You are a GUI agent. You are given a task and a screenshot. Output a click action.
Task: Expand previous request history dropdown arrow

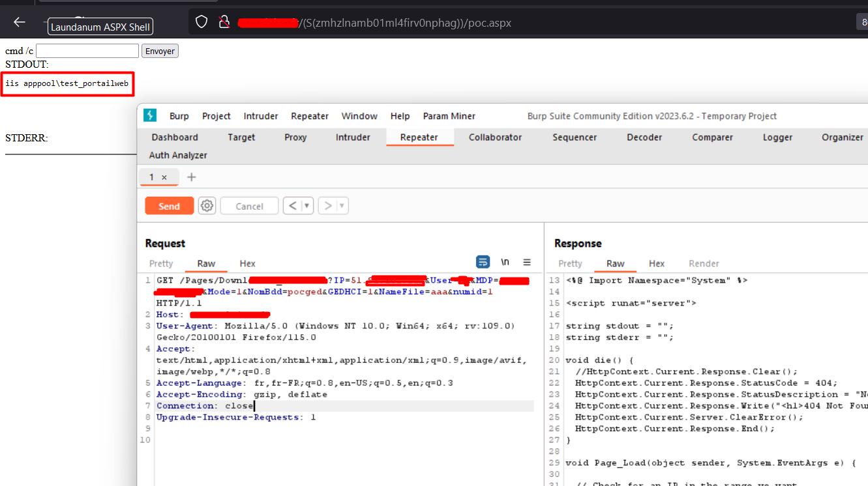coord(307,206)
